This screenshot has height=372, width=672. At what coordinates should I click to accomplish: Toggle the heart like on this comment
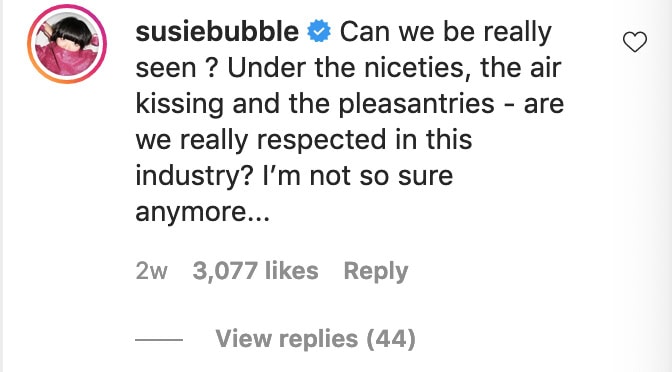[x=635, y=42]
